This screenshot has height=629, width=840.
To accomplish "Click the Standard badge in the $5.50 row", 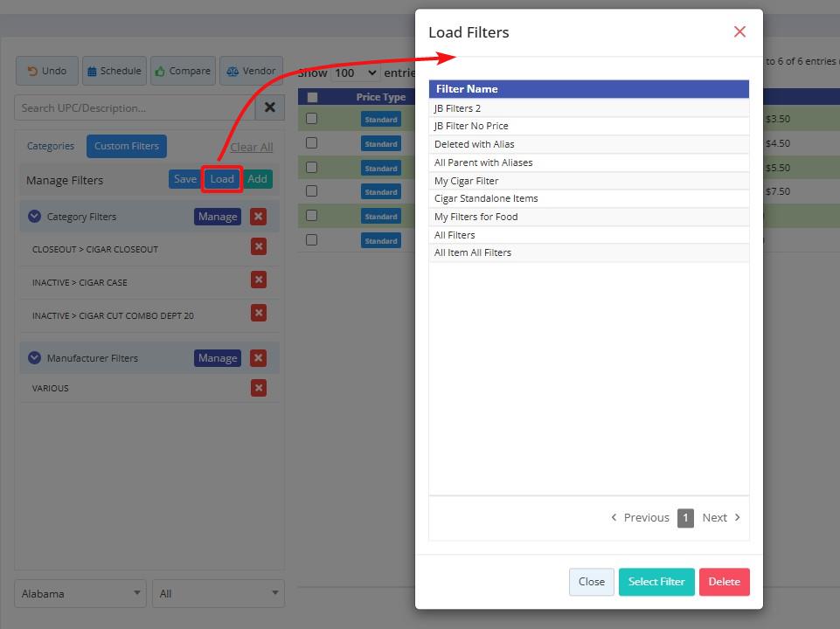I will 381,168.
